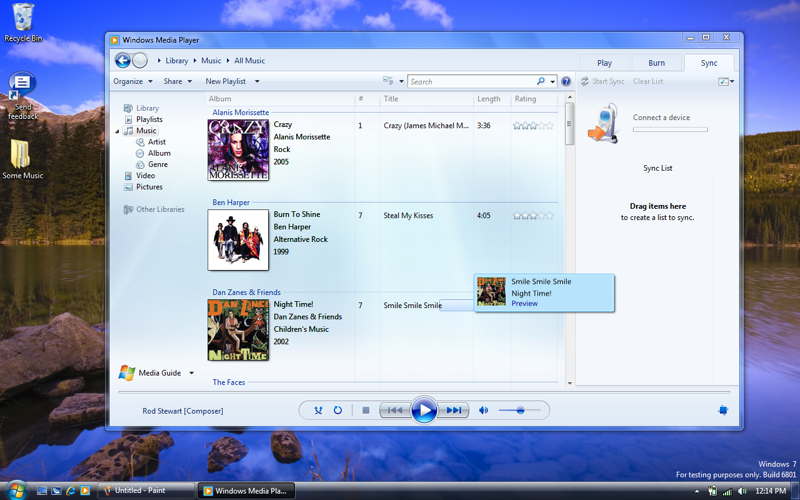
Task: Mute the volume speaker icon
Action: coord(483,410)
